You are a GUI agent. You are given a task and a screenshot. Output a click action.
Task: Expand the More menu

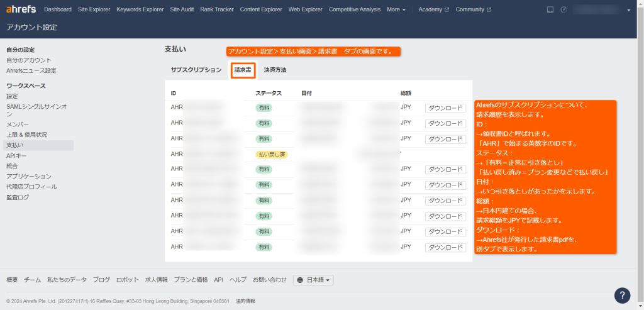pos(396,9)
